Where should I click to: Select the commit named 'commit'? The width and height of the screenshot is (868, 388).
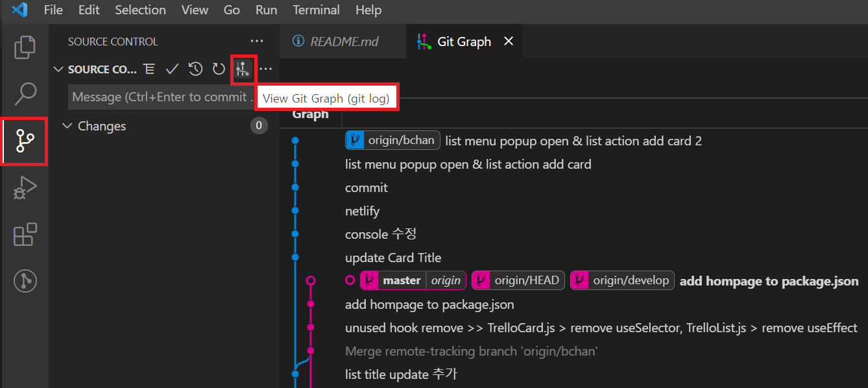pos(367,188)
